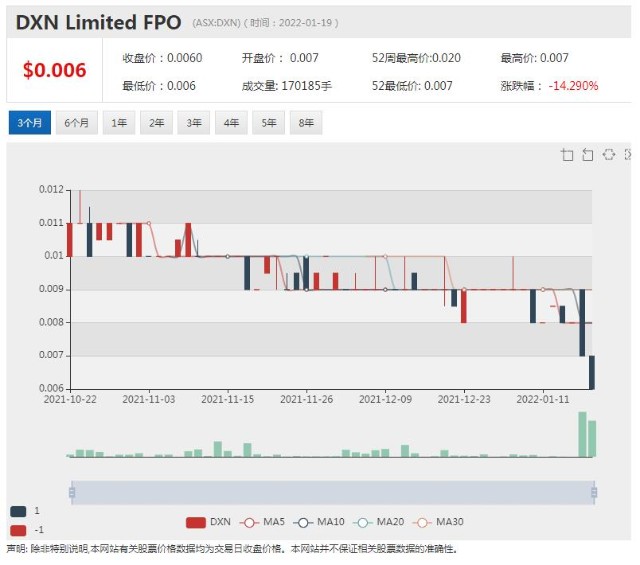Click the zoom reset toolbox icon
Image resolution: width=640 pixels, height=565 pixels.
coord(588,155)
